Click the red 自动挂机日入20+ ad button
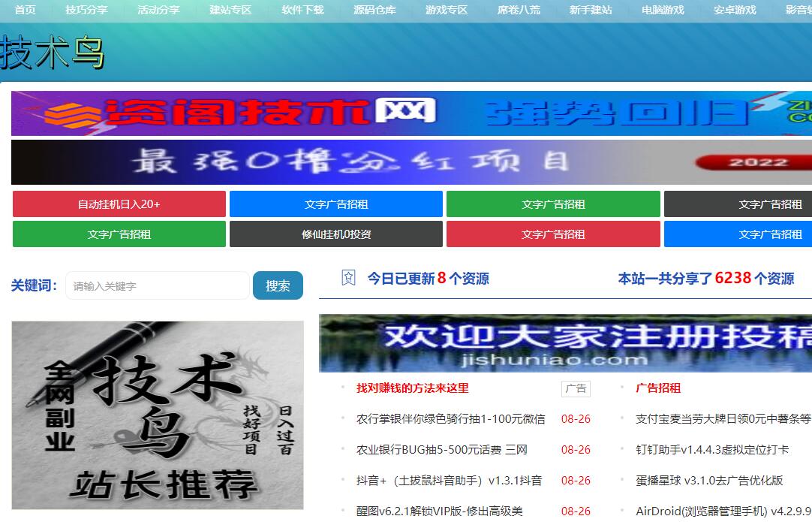Screen dimensions: 812x522 [x=119, y=204]
